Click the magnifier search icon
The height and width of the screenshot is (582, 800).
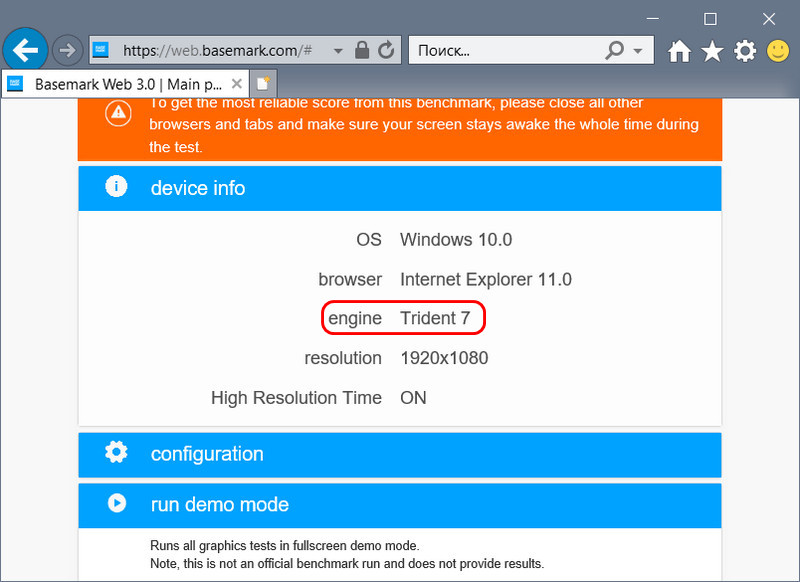tap(615, 50)
